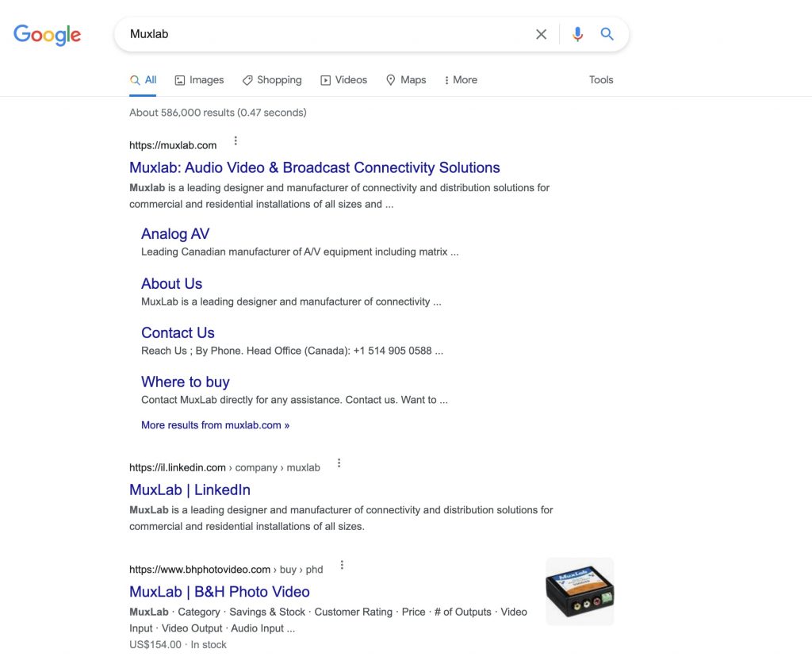Open the MuxLab | LinkedIn result
Image resolution: width=812 pixels, height=672 pixels.
click(190, 490)
